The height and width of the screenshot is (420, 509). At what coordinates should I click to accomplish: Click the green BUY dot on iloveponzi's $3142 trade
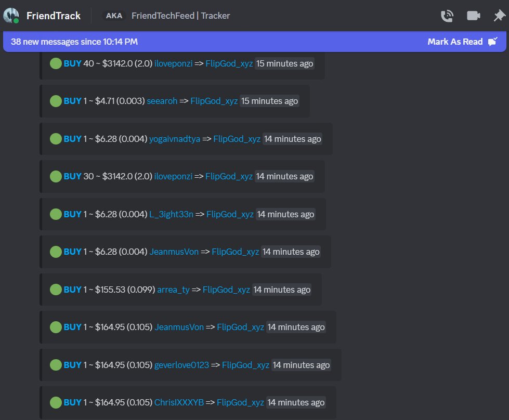tap(56, 63)
